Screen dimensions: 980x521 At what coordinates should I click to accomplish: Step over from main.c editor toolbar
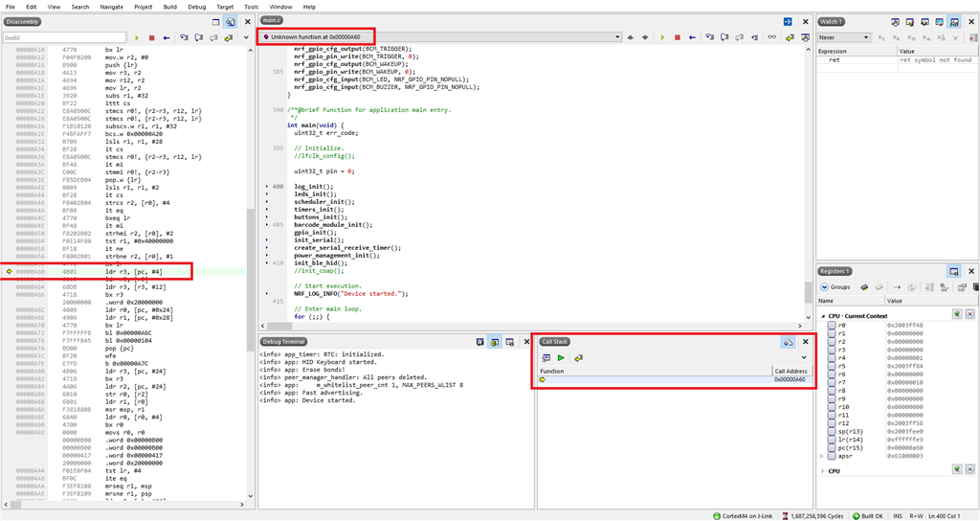click(x=724, y=37)
